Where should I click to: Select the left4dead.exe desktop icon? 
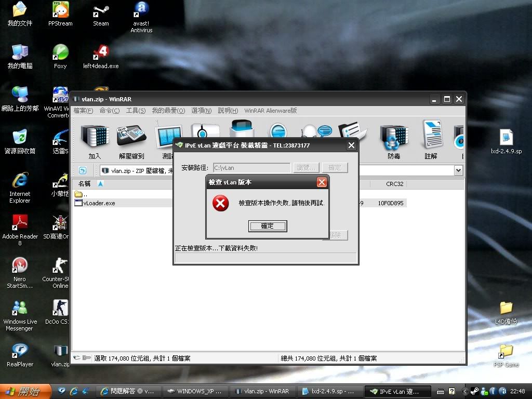point(101,57)
